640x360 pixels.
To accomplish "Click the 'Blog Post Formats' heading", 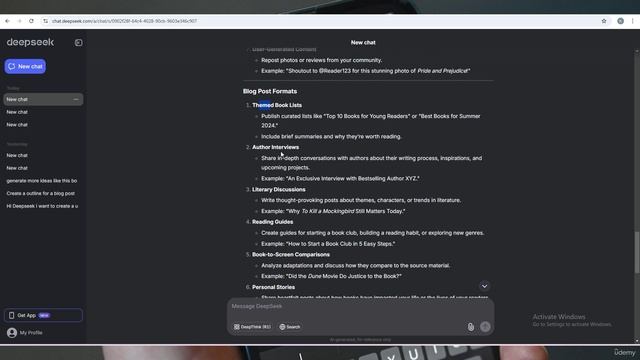I will (x=270, y=91).
